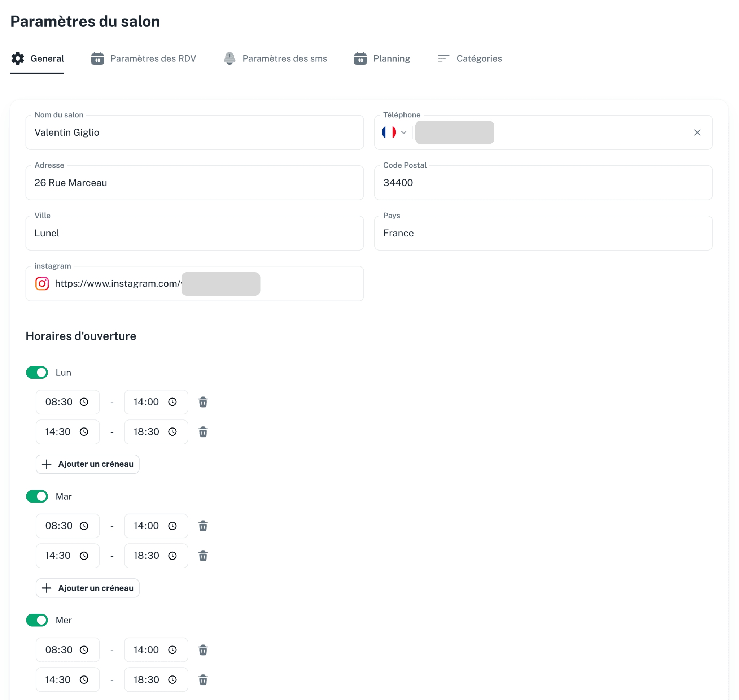Delete Tuesday's 08:30-14:00 slot via trash icon
739x700 pixels.
[x=203, y=526]
